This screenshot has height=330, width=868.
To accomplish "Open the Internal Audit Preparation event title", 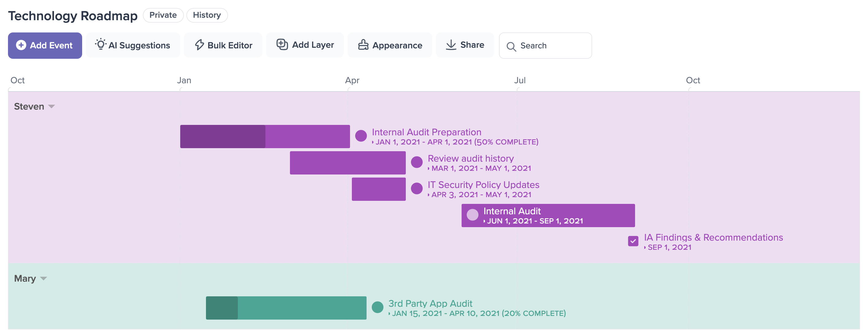I will (426, 132).
